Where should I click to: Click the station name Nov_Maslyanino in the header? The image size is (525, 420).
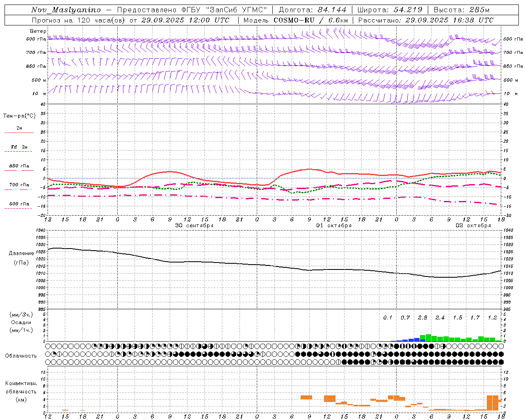tap(66, 10)
